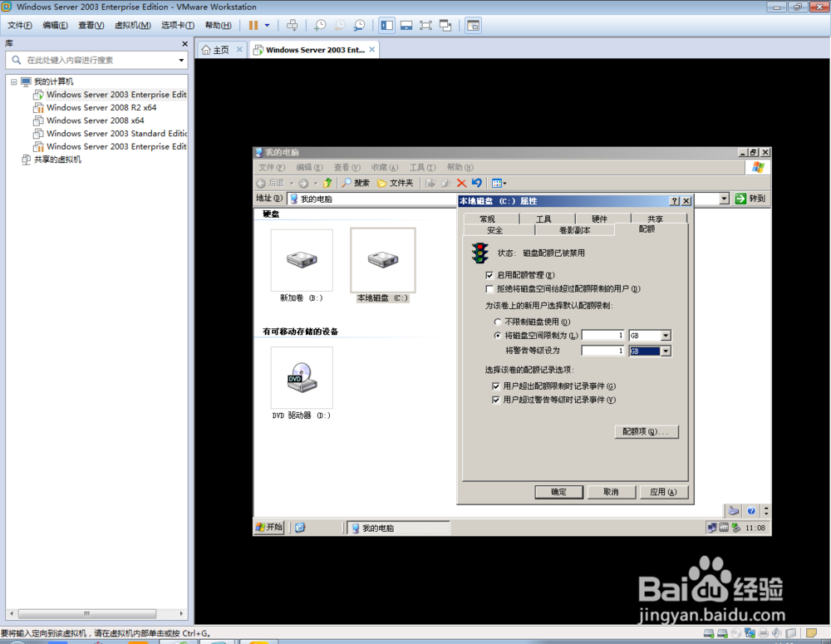The height and width of the screenshot is (644, 831).
Task: Select 将磁盘空间限制为 radio button
Action: tap(497, 336)
